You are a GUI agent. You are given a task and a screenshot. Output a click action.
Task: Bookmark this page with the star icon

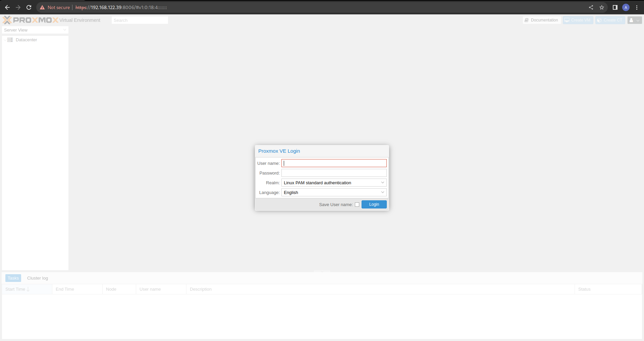pyautogui.click(x=602, y=7)
